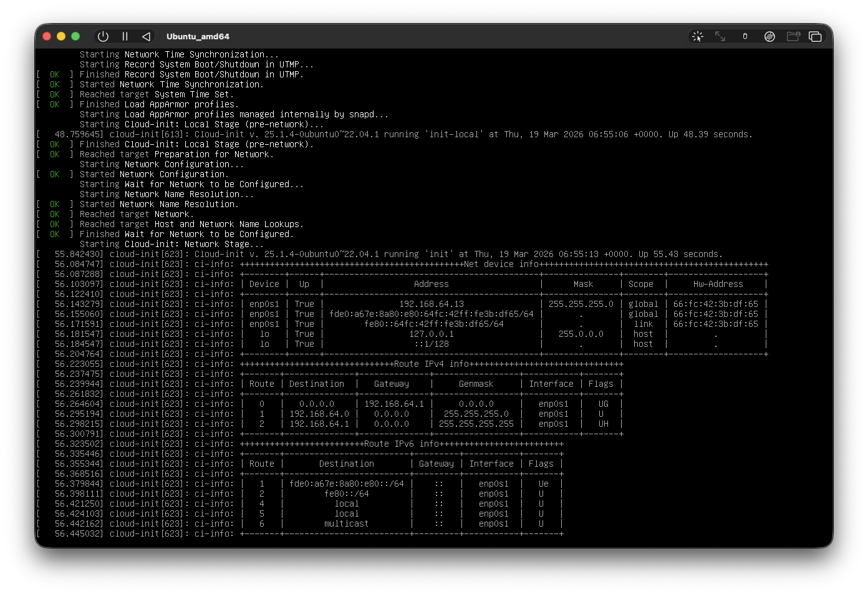Open the USB devices menu

(745, 37)
